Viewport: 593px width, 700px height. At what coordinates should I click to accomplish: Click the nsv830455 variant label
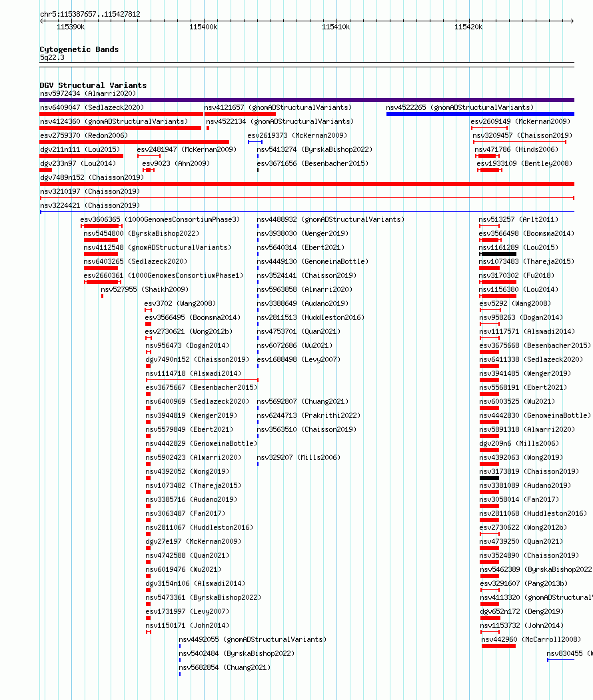point(570,653)
